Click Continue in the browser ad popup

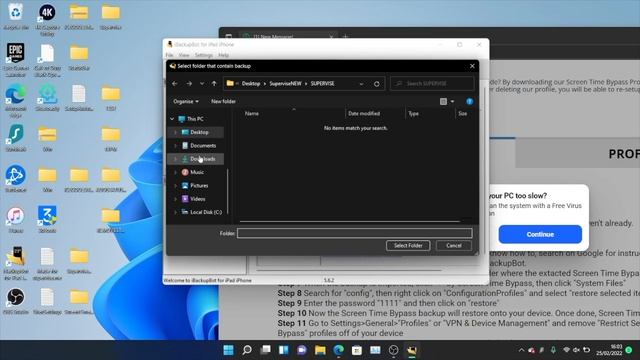pos(540,234)
